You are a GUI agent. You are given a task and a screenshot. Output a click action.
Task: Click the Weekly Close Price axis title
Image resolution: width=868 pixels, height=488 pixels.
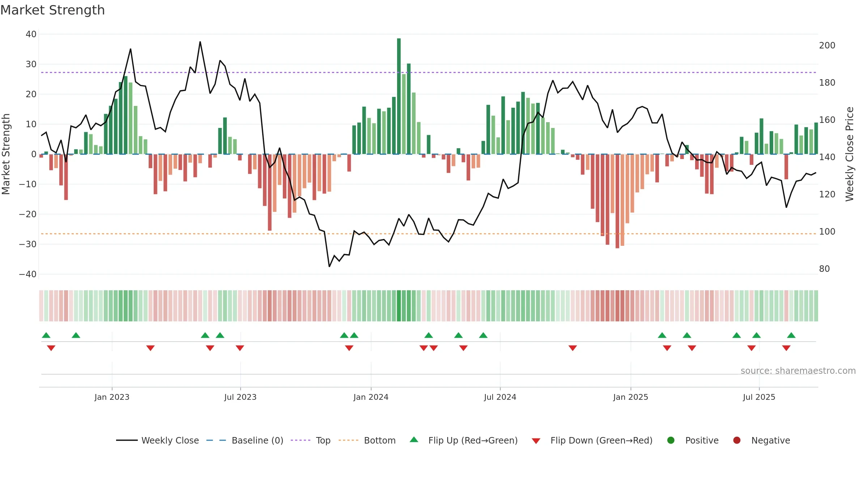coord(850,154)
